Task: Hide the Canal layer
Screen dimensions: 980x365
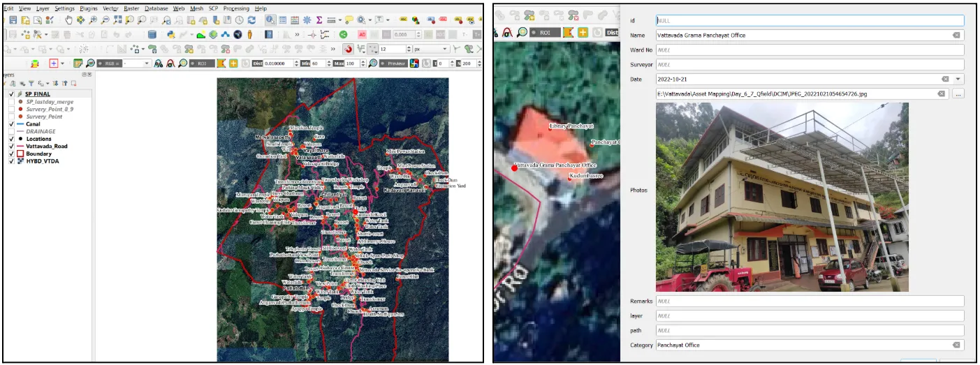Action: (x=11, y=124)
